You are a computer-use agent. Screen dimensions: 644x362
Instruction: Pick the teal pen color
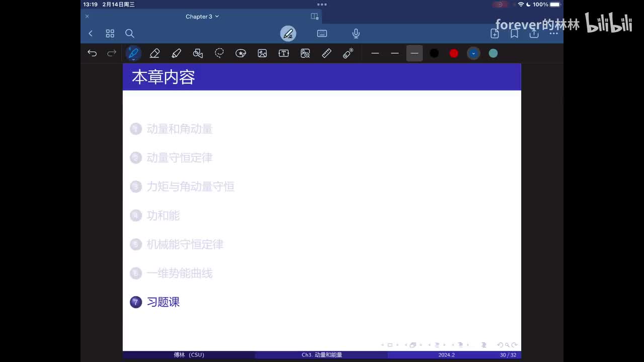pos(493,53)
